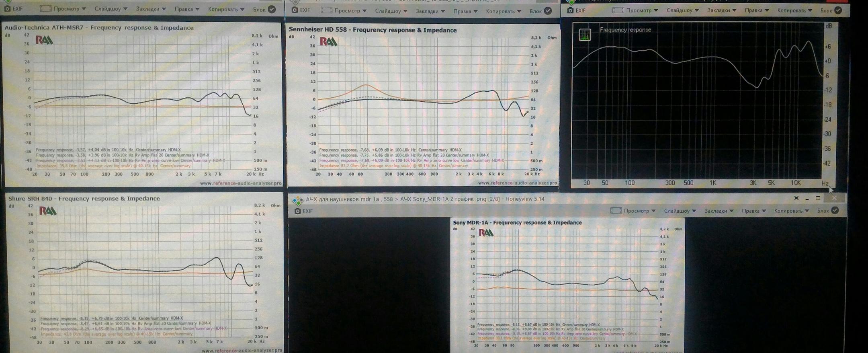Click title 'Audio-Technica ATH-MSR7 - Frequency response & Impedance'

(99, 28)
